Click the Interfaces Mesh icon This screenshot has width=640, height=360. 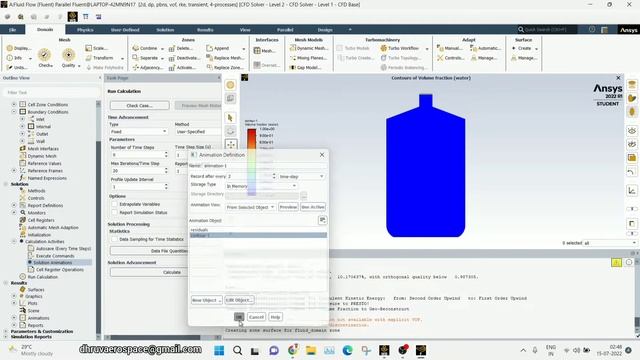pos(257,51)
